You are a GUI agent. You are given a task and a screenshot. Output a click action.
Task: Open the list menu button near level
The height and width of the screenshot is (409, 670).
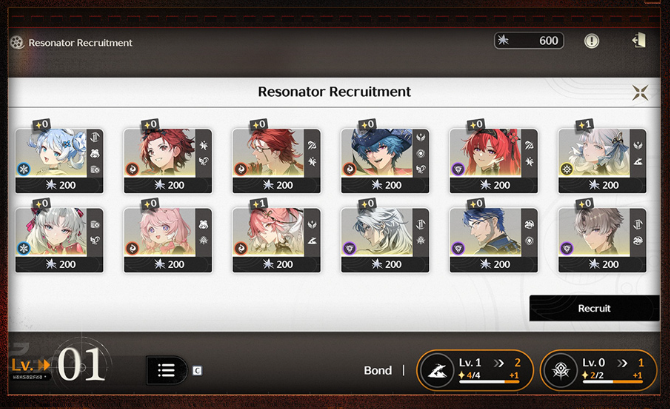pos(166,370)
